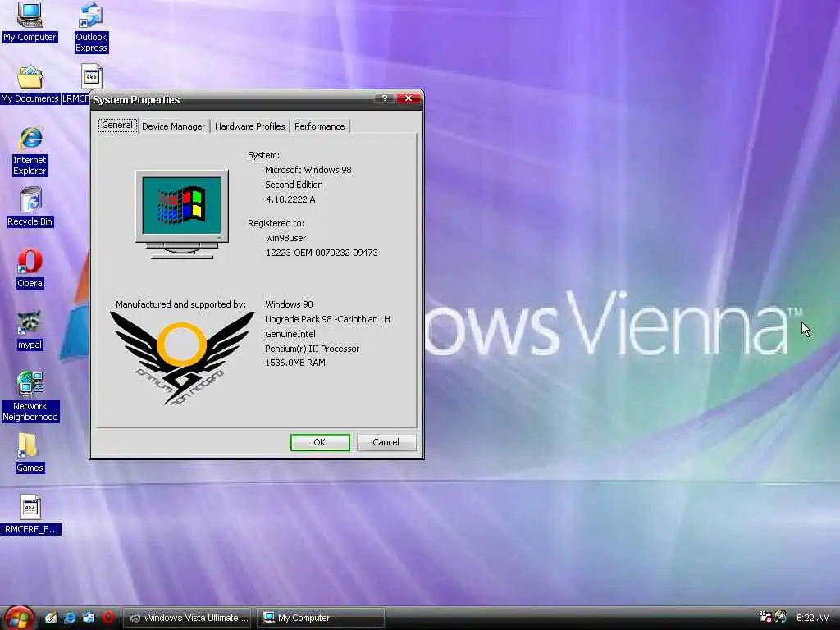Close the System Properties dialog
The width and height of the screenshot is (840, 630).
tap(409, 98)
